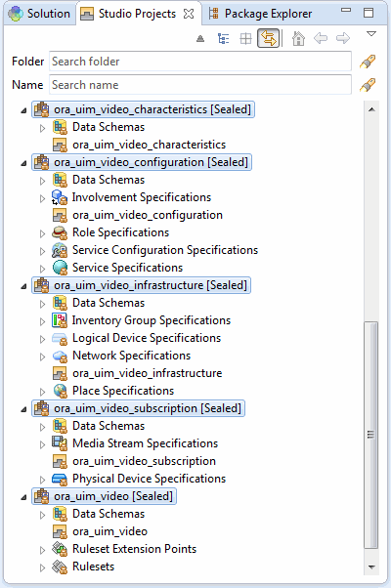Click the Back arrow icon
The image size is (391, 588).
[321, 38]
